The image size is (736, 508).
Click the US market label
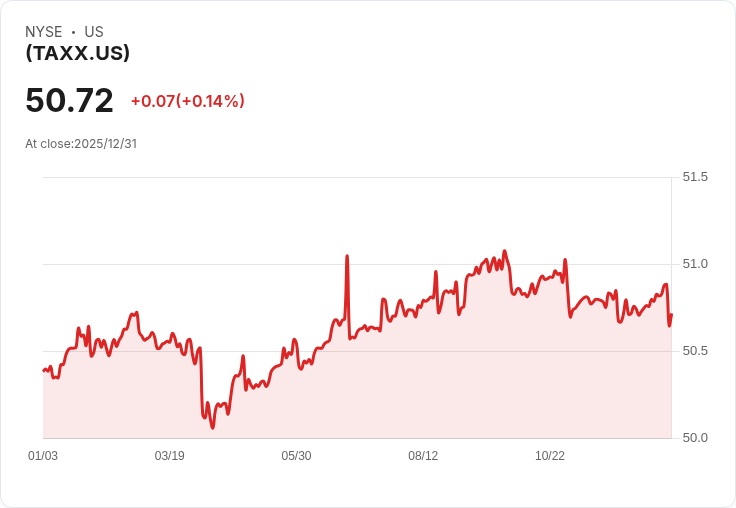94,32
